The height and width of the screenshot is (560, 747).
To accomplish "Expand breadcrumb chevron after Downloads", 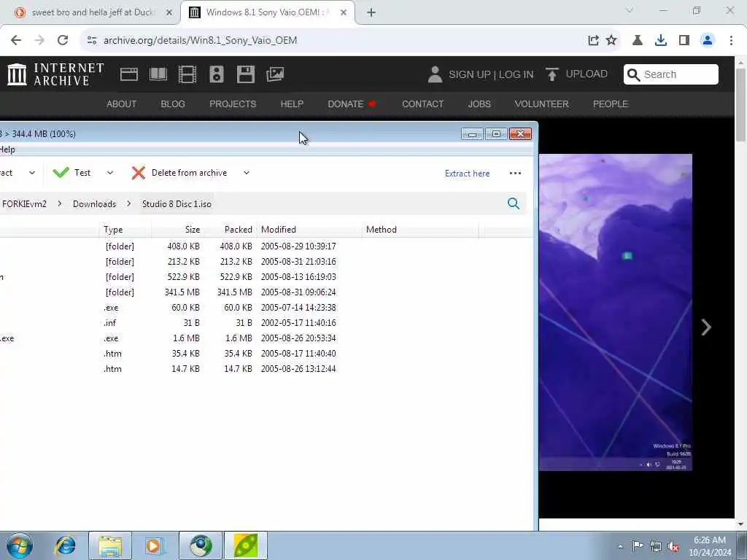I will tap(129, 204).
